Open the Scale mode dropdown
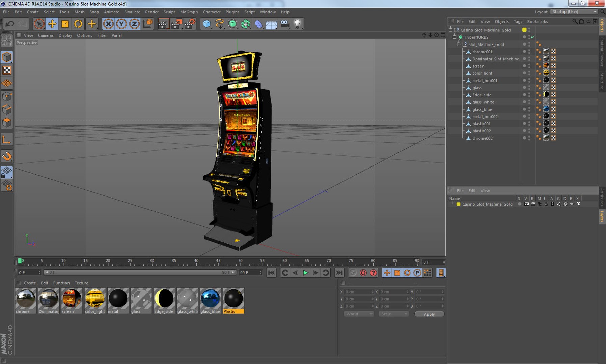This screenshot has width=606, height=364. pos(394,314)
